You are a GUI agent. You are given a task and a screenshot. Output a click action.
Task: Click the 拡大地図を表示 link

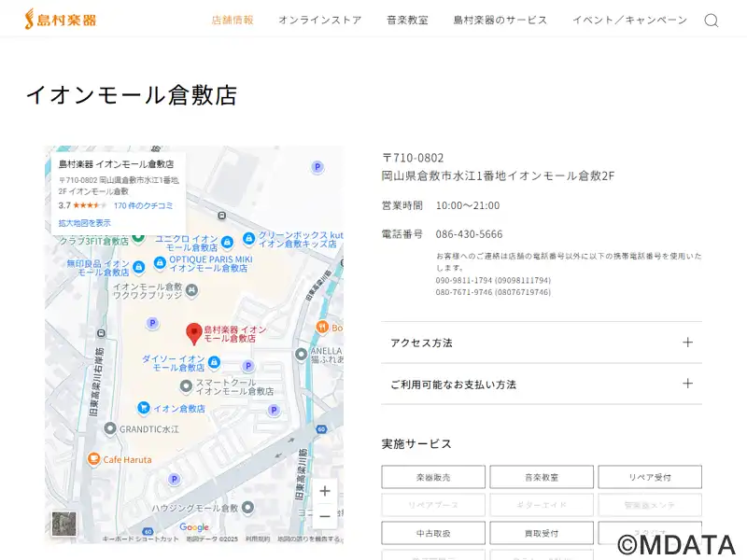(x=84, y=223)
